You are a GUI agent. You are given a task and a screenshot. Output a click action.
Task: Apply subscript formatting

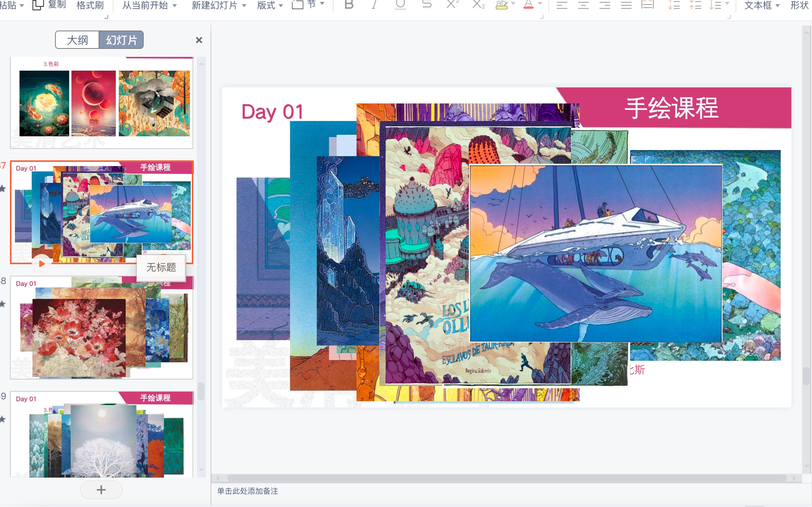(x=478, y=5)
